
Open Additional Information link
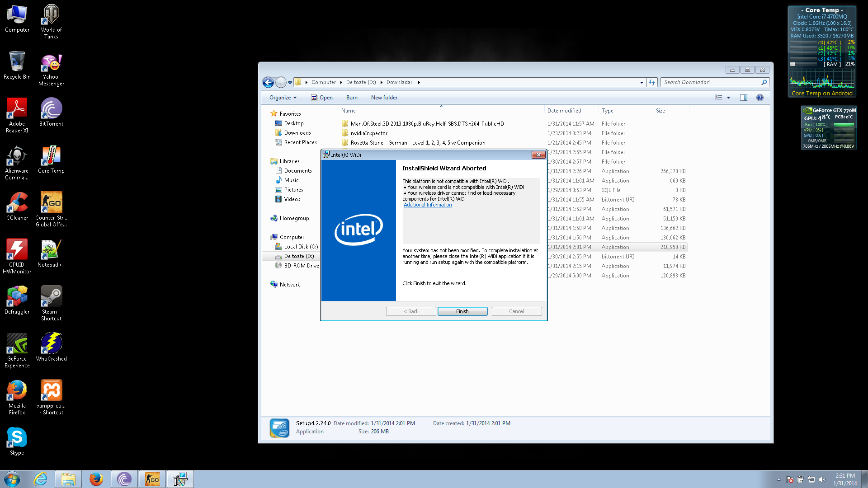click(x=428, y=205)
